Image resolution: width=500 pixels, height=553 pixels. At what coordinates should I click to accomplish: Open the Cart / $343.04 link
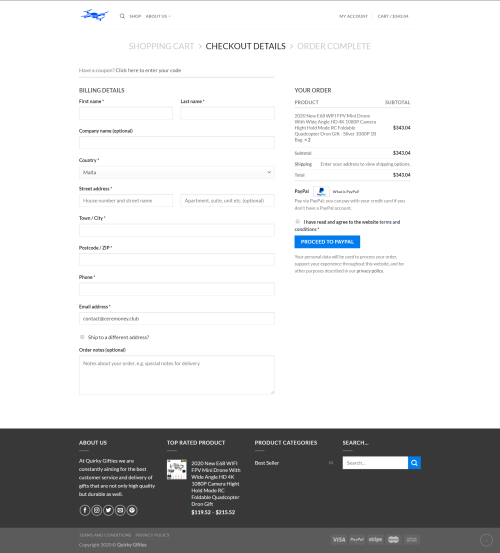(393, 16)
